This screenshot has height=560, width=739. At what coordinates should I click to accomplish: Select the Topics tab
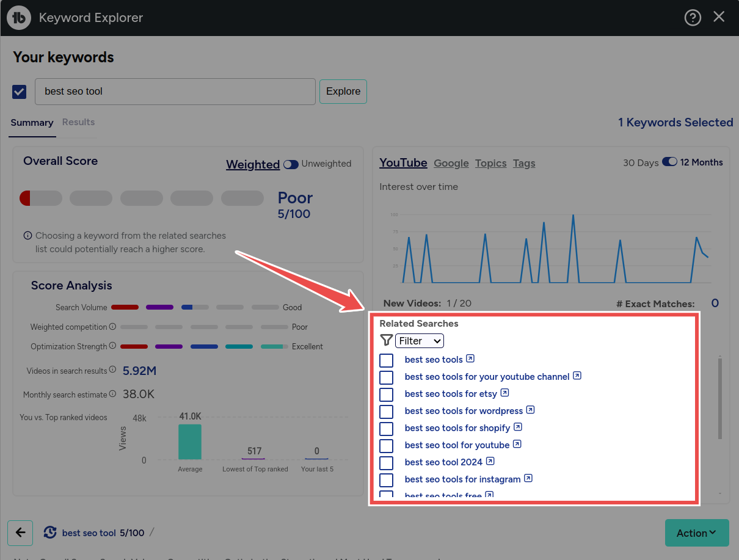tap(491, 163)
